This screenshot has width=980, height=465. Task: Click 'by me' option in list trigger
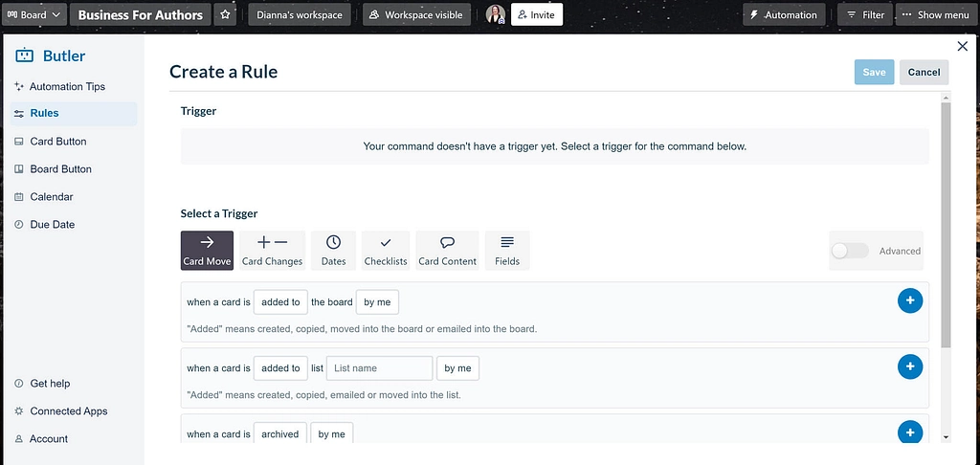[458, 368]
